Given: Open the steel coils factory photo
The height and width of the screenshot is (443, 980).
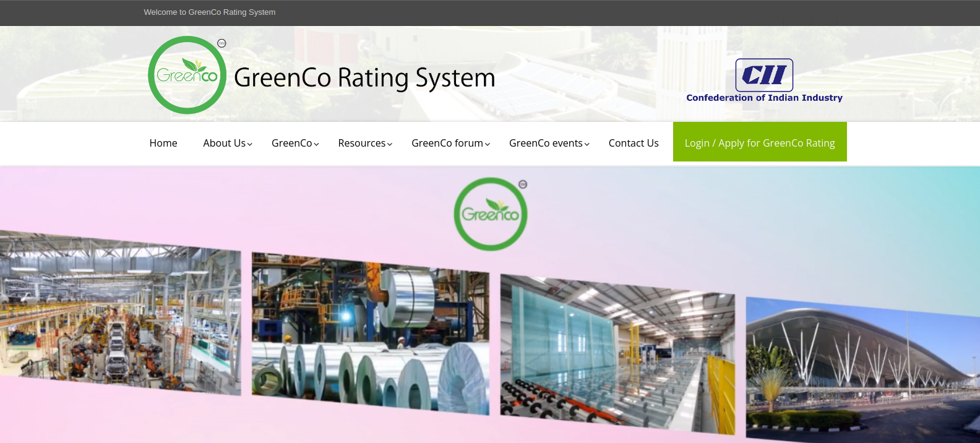Looking at the screenshot, I should click(x=371, y=333).
